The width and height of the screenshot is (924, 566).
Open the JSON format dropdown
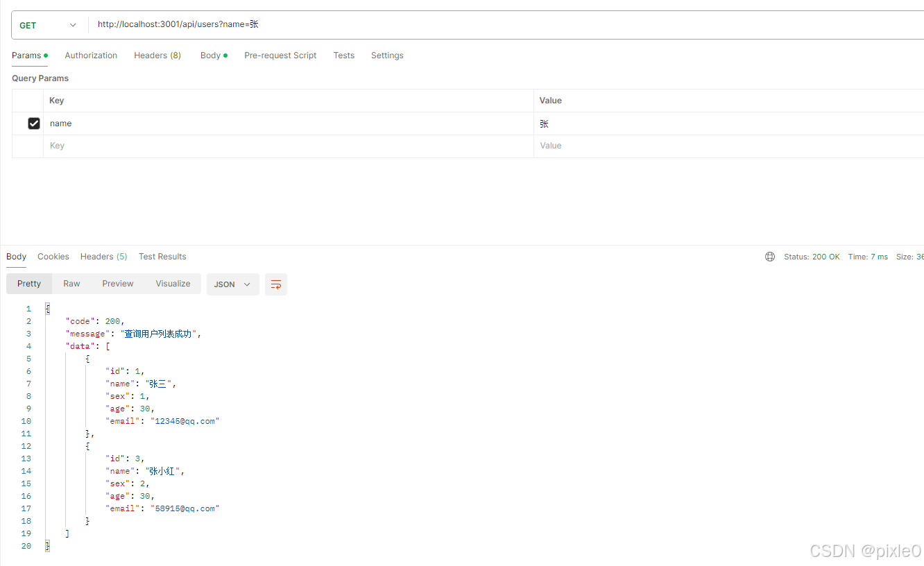click(233, 284)
